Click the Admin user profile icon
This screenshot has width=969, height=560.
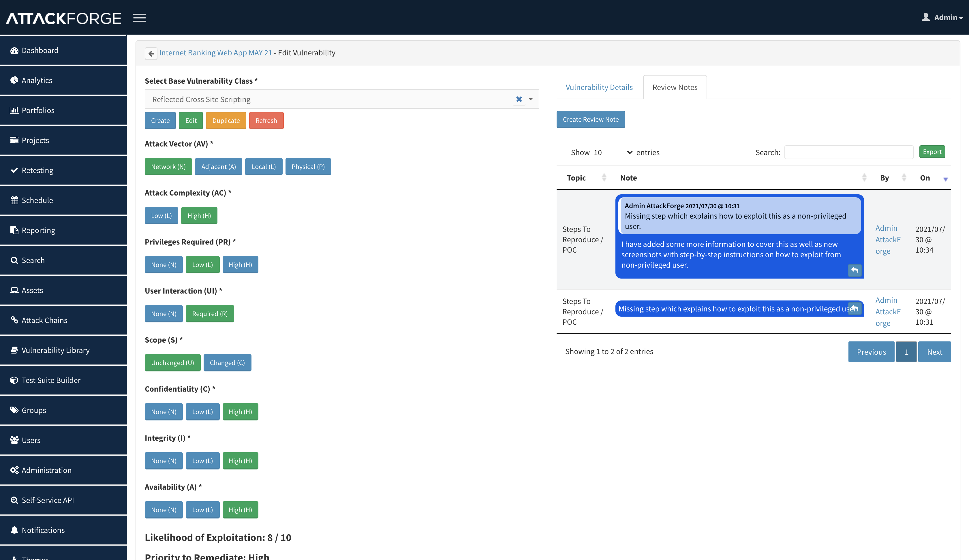(925, 17)
